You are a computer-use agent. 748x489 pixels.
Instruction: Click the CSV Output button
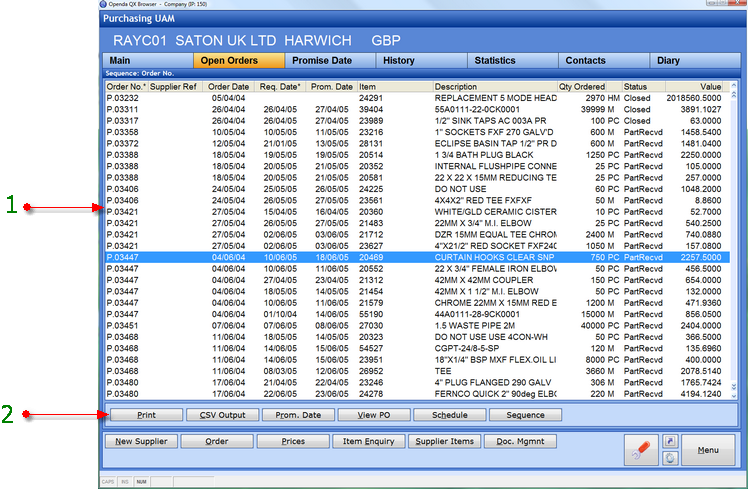(x=222, y=415)
